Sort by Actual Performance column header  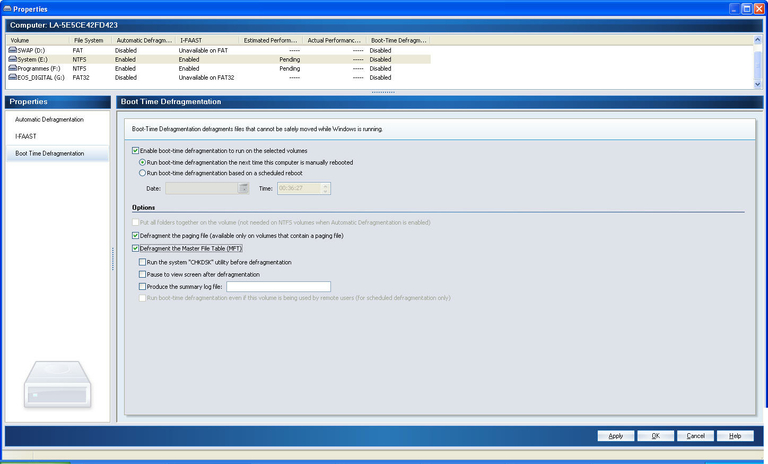coord(335,40)
